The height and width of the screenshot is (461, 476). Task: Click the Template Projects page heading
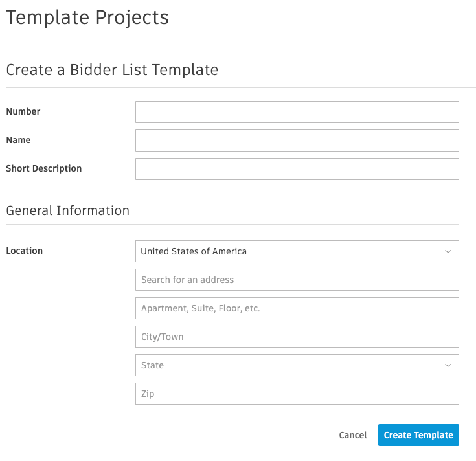pyautogui.click(x=87, y=17)
